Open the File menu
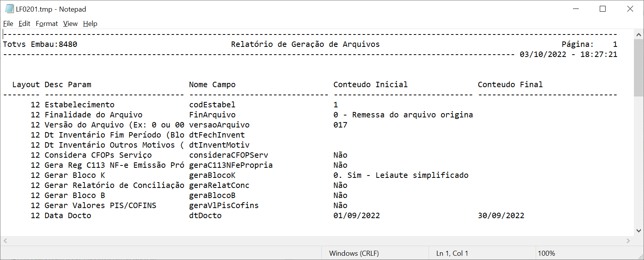Viewport: 644px width, 260px height. tap(8, 24)
